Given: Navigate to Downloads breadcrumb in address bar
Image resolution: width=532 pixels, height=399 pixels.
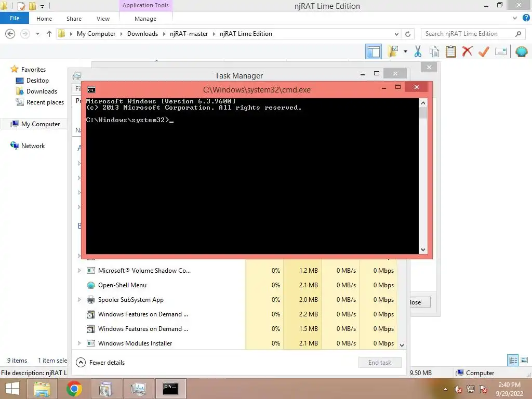Looking at the screenshot, I should pos(142,34).
